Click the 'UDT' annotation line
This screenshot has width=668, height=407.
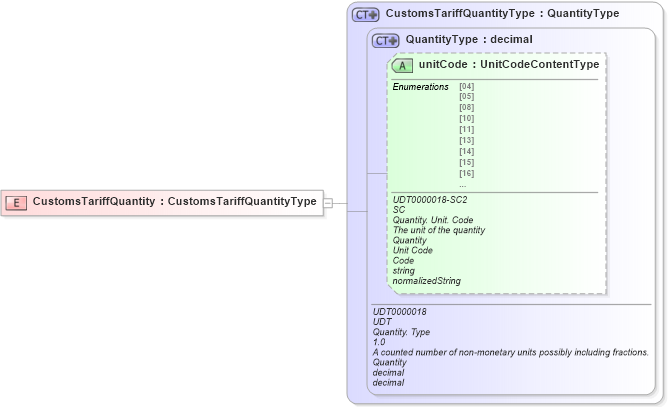pos(382,322)
